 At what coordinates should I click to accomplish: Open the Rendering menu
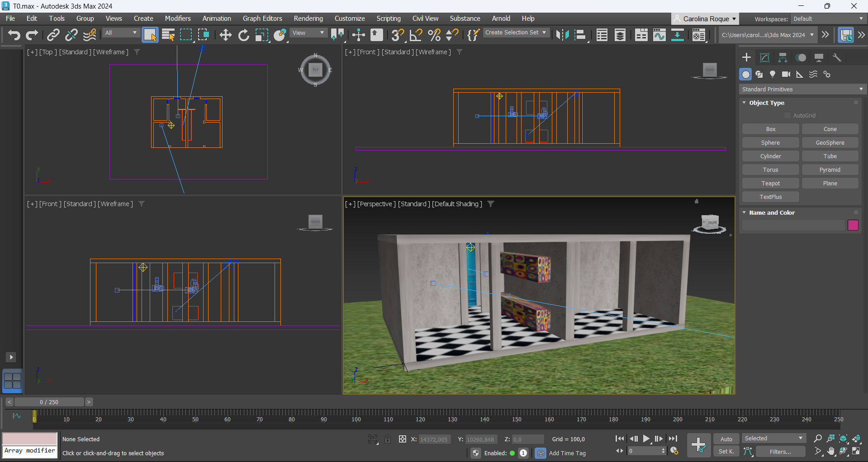pos(308,19)
